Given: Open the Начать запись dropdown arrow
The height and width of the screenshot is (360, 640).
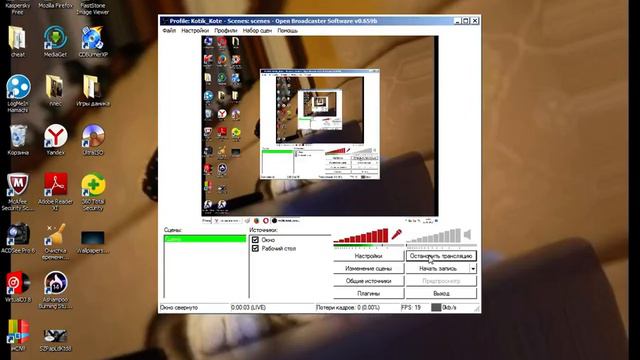Looking at the screenshot, I should (x=473, y=269).
